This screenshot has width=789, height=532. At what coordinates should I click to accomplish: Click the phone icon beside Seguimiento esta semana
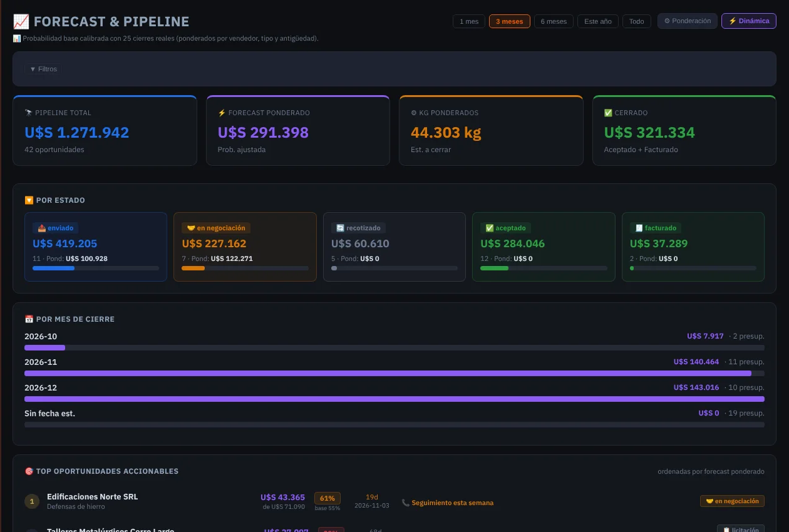(406, 503)
